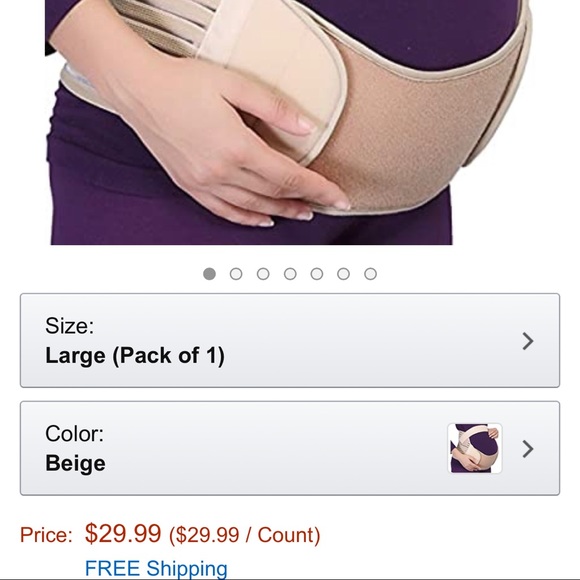Screen dimensions: 580x580
Task: Select the fourth image pagination dot
Action: [x=290, y=274]
